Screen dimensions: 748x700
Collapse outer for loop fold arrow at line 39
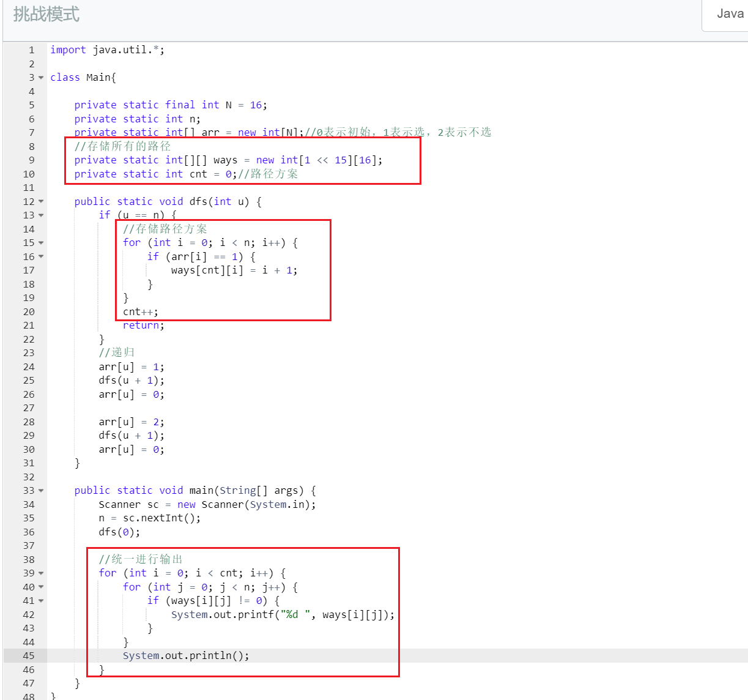point(41,573)
